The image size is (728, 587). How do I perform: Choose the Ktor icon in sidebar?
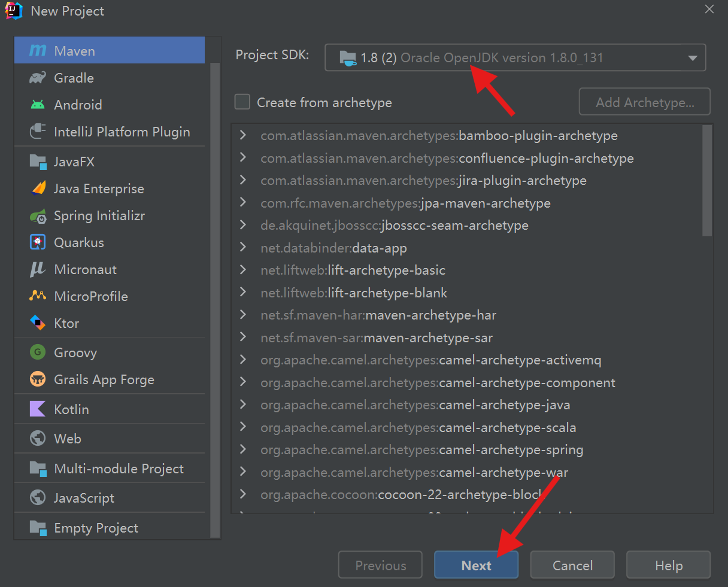point(38,323)
